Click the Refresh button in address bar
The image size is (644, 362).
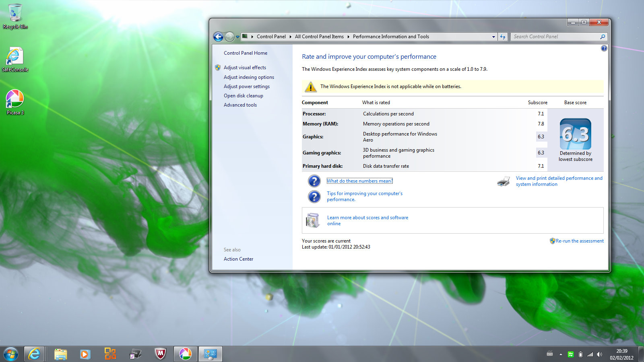tap(503, 37)
